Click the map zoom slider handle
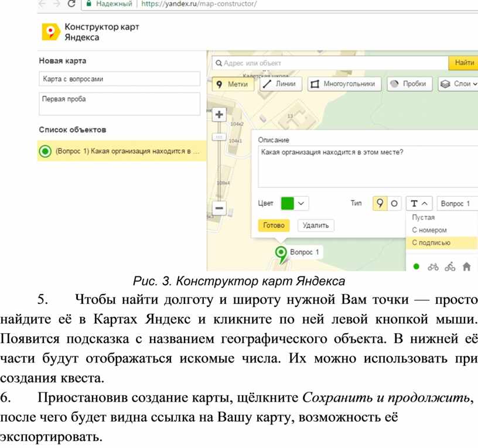478x448 pixels. coord(219,137)
